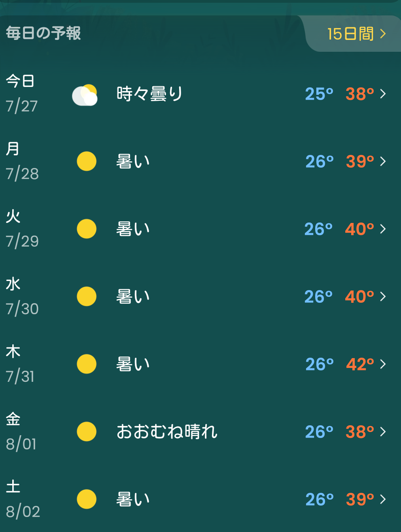Screen dimensions: 401x532
Task: Select the 40° high on 7/29
Action: (x=359, y=229)
